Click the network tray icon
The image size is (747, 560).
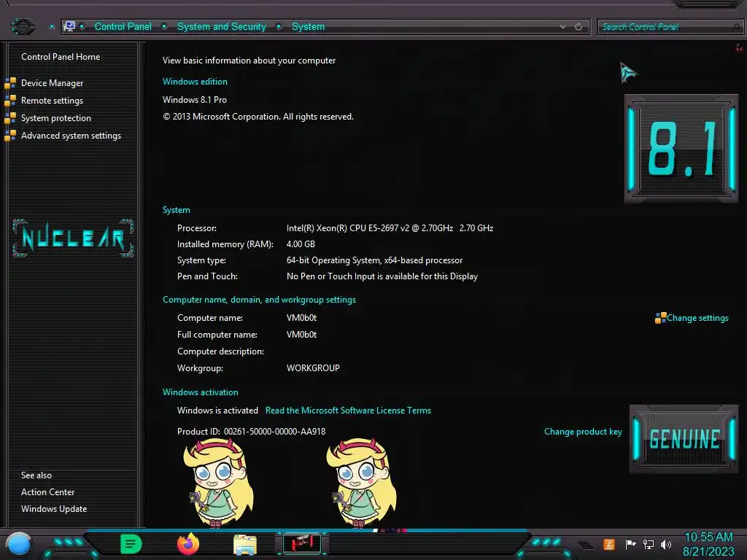(x=649, y=544)
